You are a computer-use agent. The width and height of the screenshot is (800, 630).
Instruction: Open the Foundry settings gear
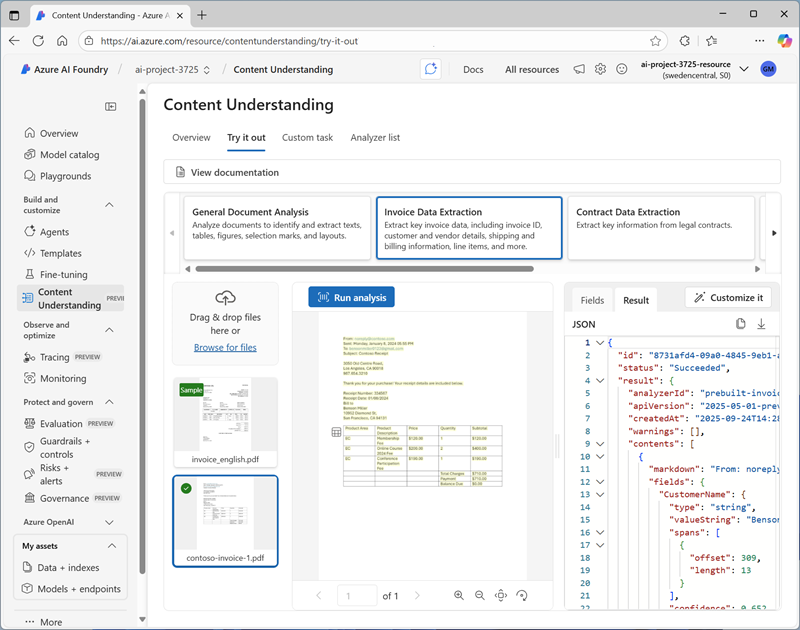(x=600, y=70)
